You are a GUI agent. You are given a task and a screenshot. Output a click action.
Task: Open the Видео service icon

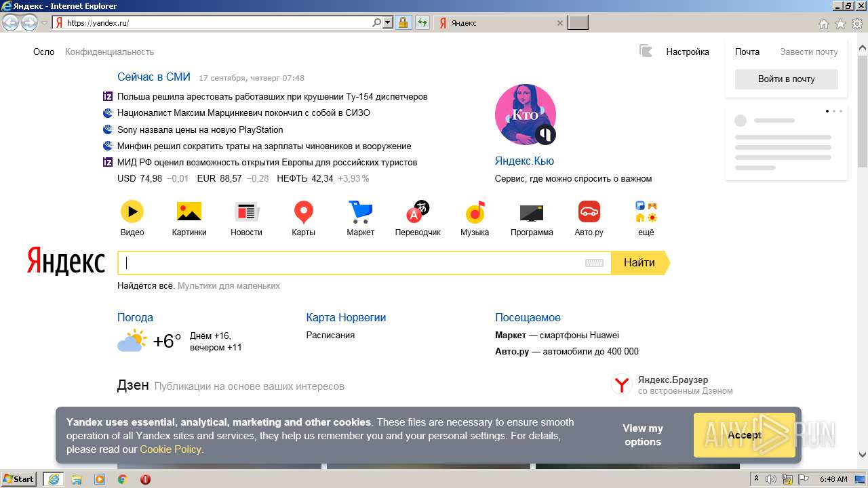pyautogui.click(x=132, y=212)
